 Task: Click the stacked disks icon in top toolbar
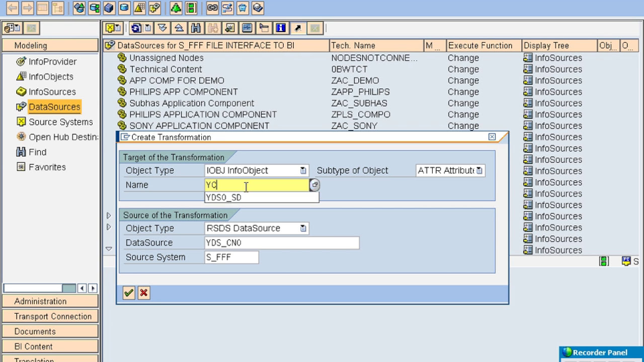coord(258,8)
